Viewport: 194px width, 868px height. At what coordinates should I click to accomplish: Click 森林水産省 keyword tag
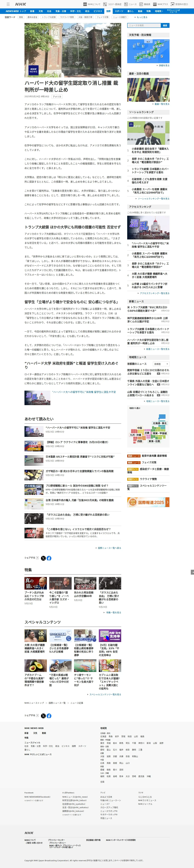click(x=32, y=17)
